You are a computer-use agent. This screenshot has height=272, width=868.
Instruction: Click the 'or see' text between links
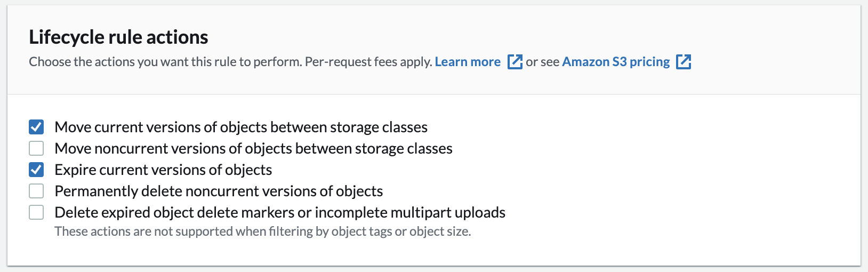[x=542, y=62]
